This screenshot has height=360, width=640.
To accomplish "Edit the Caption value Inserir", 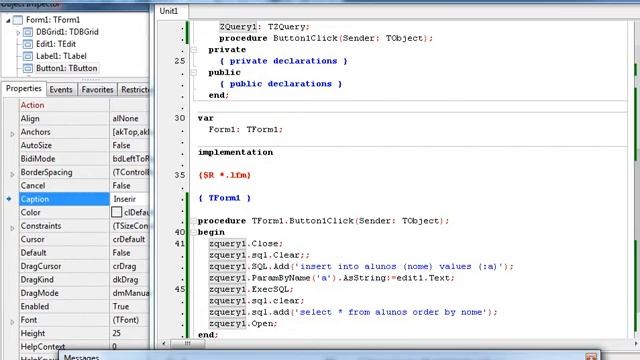I will click(130, 199).
